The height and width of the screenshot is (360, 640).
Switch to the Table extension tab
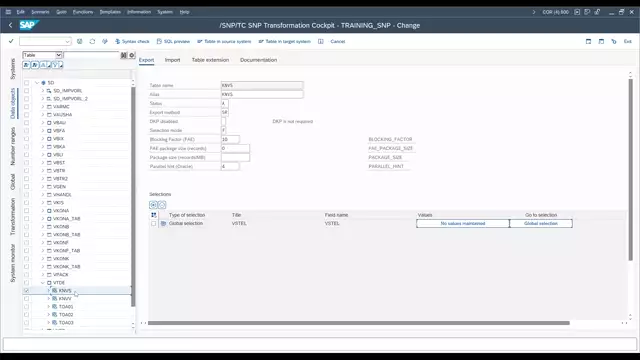click(210, 60)
